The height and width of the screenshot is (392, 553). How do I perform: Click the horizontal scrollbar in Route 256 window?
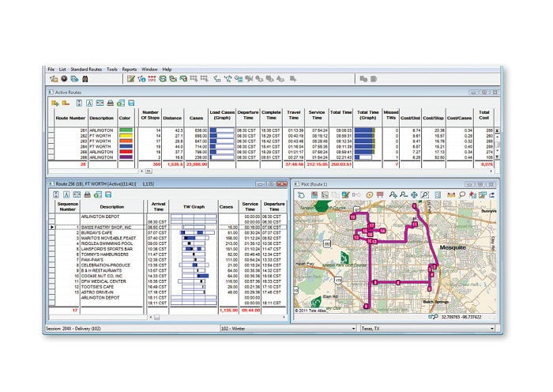point(217,317)
